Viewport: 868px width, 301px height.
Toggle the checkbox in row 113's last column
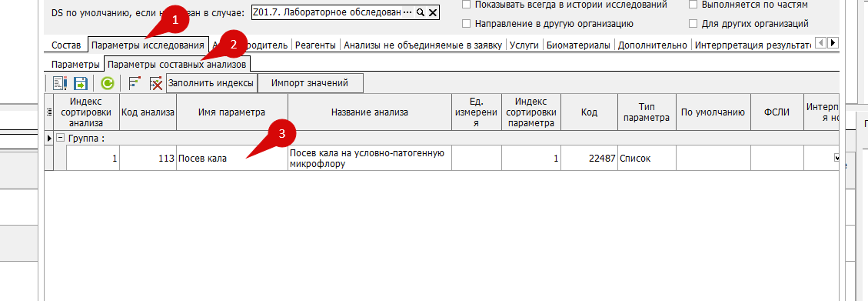[837, 159]
